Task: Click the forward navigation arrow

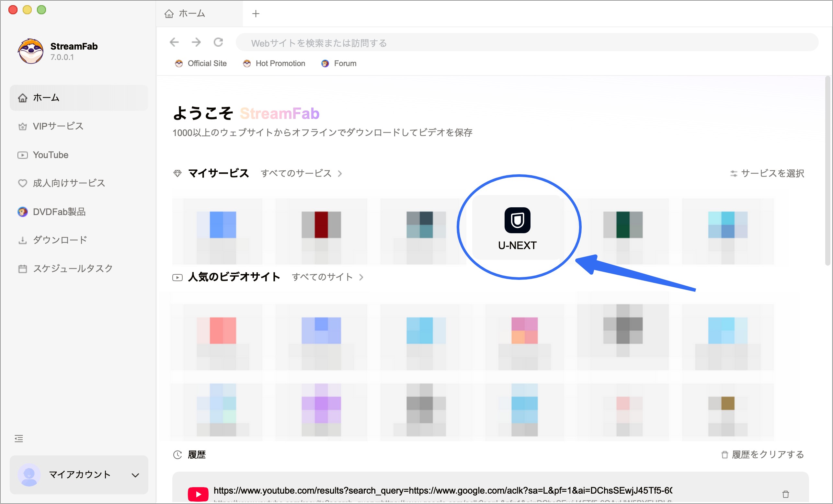Action: click(x=196, y=42)
